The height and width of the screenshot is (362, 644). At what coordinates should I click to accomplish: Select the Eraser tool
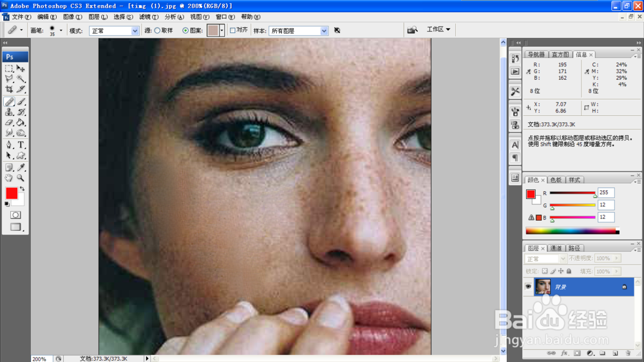(x=8, y=122)
